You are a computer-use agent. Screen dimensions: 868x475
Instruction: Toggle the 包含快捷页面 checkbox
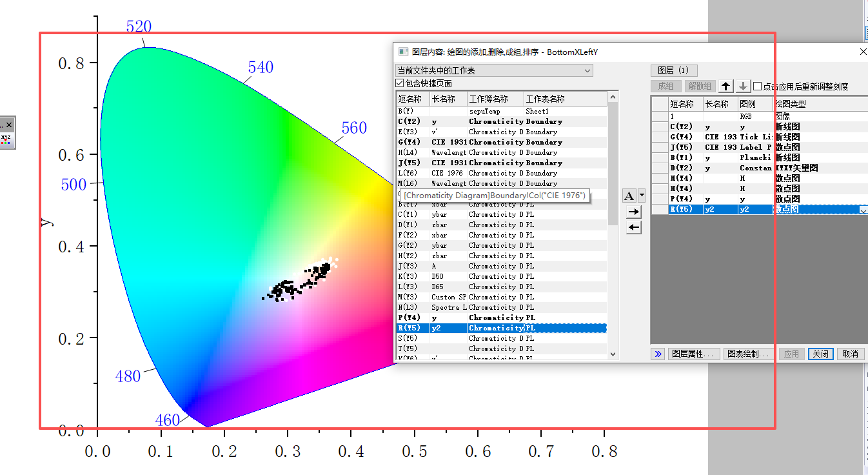400,83
